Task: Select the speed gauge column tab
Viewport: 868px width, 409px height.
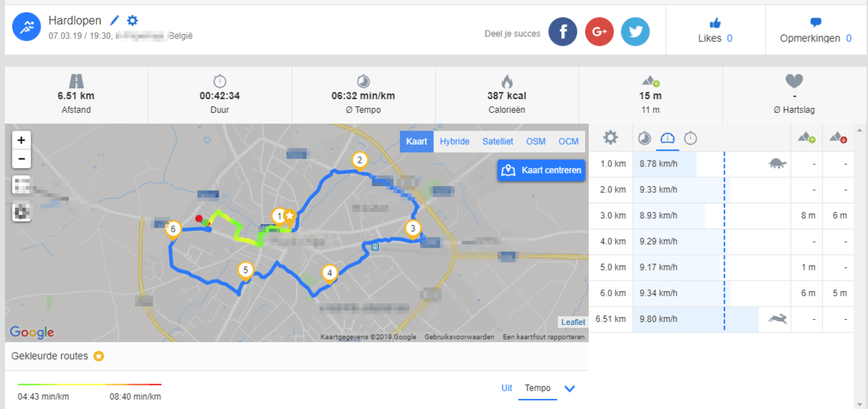Action: (667, 138)
